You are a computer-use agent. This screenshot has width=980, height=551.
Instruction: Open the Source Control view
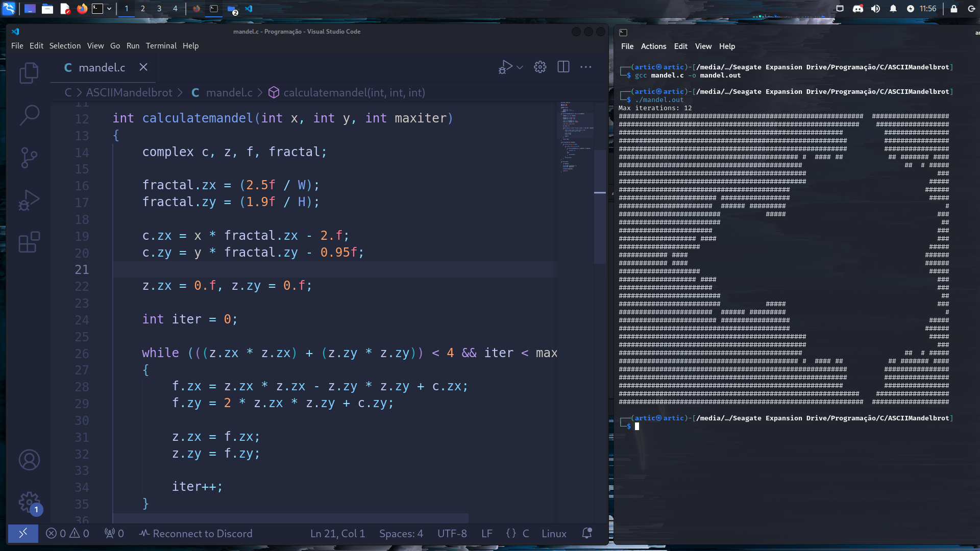click(29, 158)
